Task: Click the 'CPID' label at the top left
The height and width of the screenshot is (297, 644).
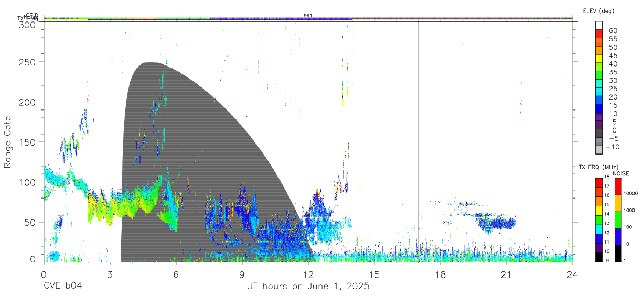Action: [x=32, y=15]
